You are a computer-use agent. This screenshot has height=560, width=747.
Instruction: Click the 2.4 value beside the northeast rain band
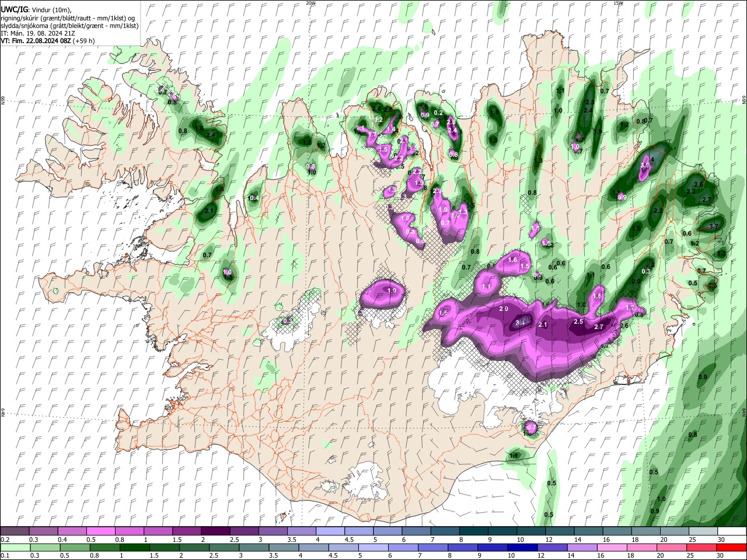click(589, 110)
